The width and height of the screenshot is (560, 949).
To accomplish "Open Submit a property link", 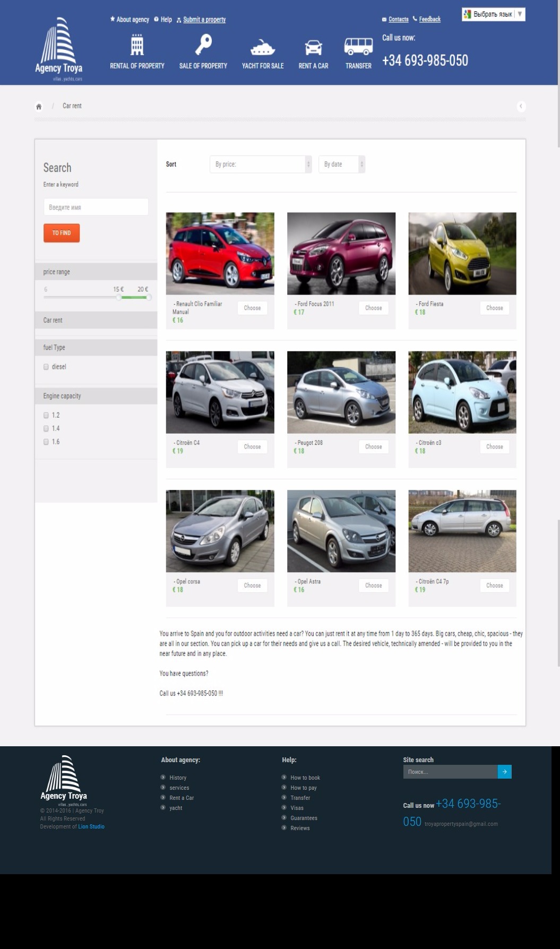I will point(201,20).
